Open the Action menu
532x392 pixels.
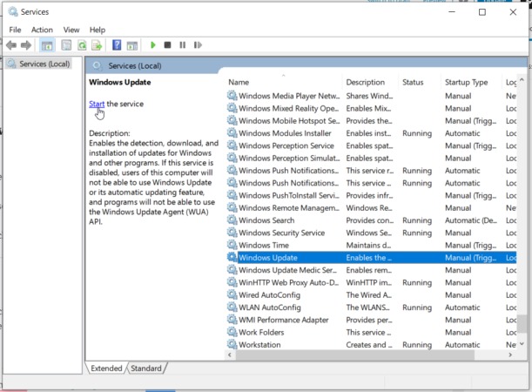coord(42,30)
